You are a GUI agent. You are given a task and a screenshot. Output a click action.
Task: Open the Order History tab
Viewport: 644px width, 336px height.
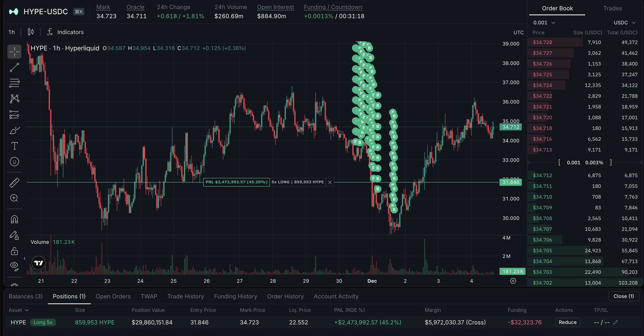tap(285, 296)
